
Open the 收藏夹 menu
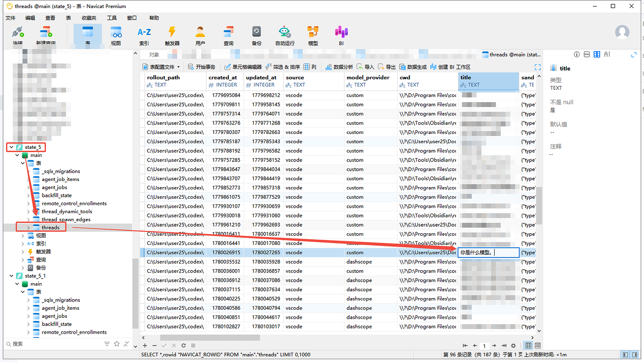click(x=89, y=18)
